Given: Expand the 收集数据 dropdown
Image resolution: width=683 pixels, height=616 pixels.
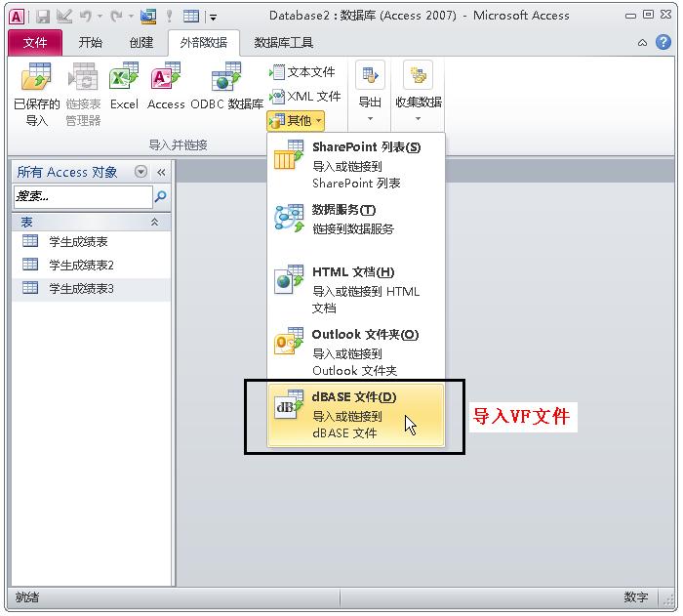Looking at the screenshot, I should click(419, 92).
